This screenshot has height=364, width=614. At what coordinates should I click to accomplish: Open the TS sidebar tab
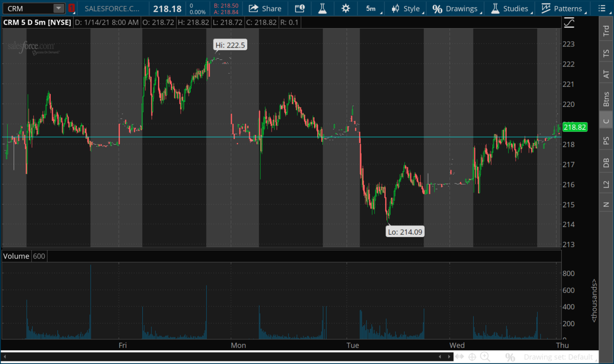[606, 53]
